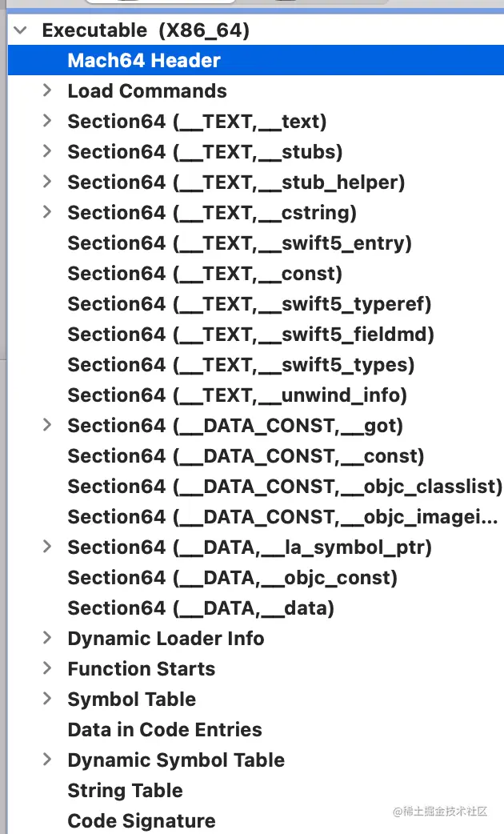This screenshot has width=504, height=834.
Task: Select Section64 (__TEXT,__unwind_info) item
Action: [x=238, y=395]
